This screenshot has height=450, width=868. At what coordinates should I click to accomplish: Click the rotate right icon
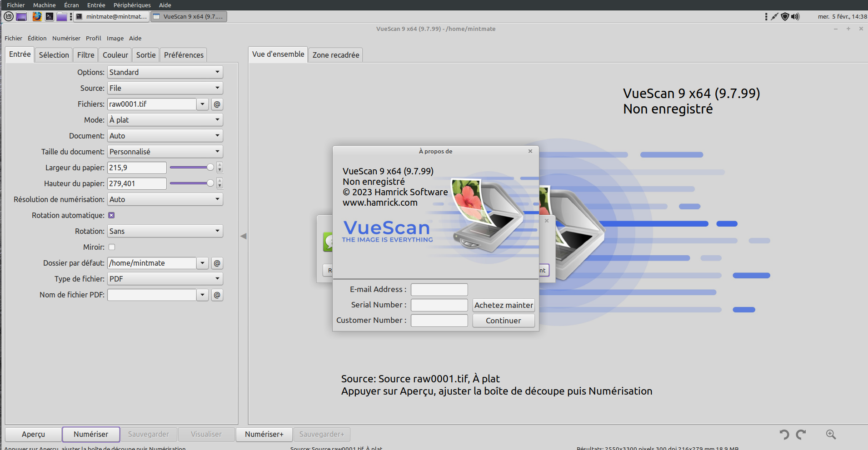801,435
